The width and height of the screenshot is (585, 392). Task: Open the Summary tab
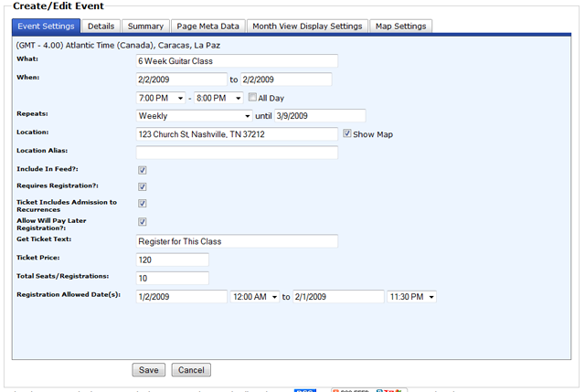point(144,26)
